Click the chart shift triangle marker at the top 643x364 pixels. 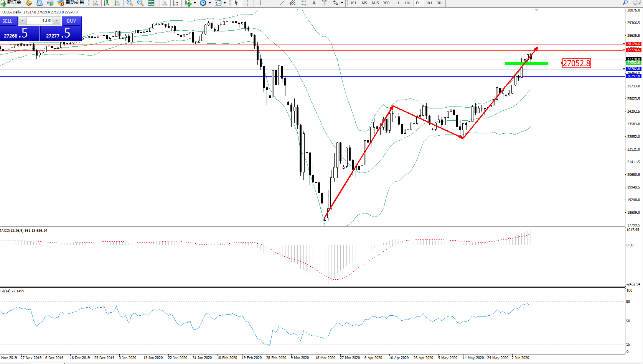536,10
